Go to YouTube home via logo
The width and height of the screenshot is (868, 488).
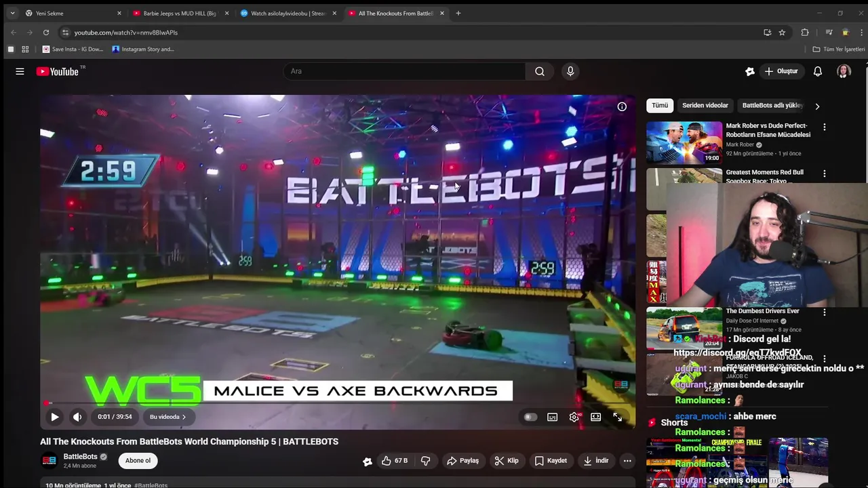tap(58, 71)
